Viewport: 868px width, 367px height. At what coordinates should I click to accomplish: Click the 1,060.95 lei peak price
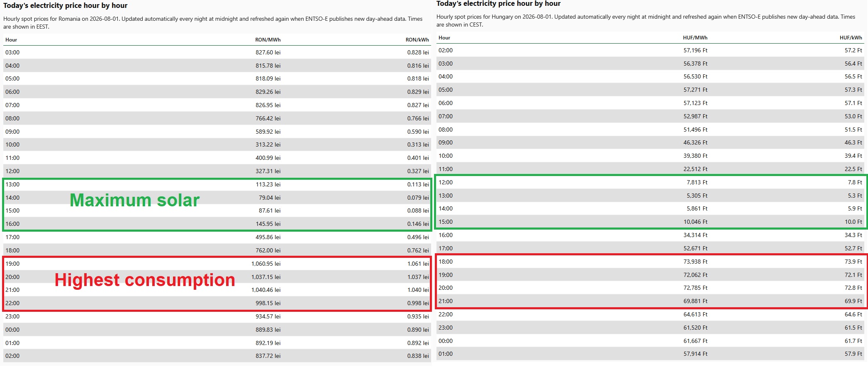(x=266, y=264)
